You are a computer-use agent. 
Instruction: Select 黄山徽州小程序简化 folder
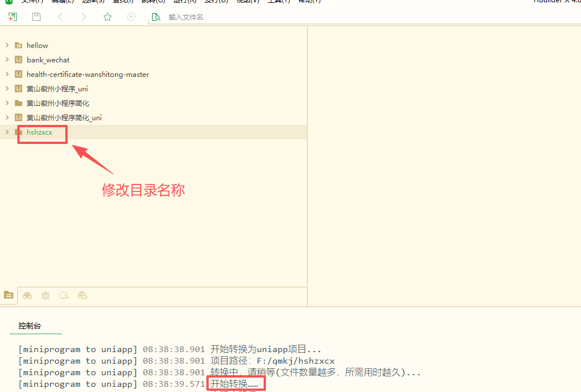click(57, 103)
